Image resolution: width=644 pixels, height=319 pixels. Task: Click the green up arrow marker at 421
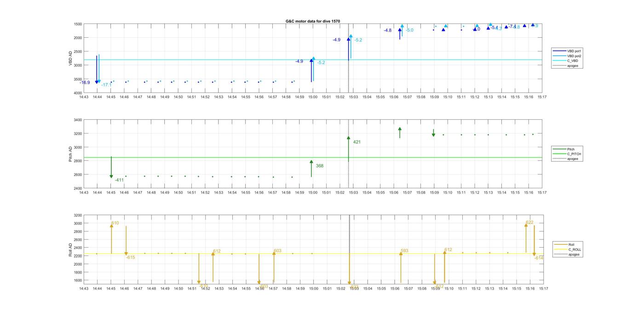pos(349,138)
